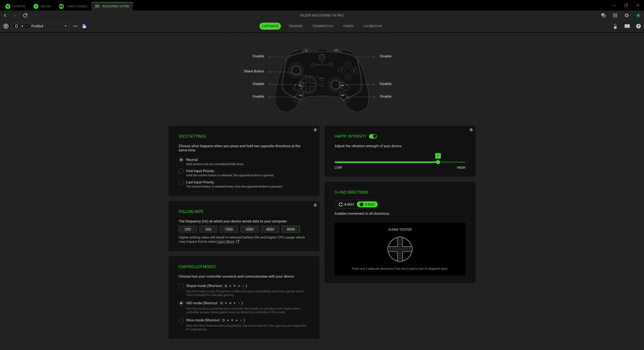Open the three-dots profile options menu

[x=75, y=26]
